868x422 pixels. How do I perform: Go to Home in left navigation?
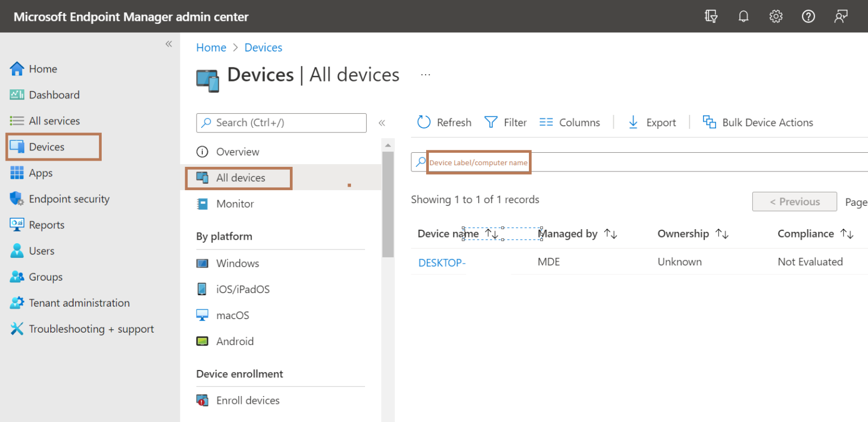pos(43,69)
